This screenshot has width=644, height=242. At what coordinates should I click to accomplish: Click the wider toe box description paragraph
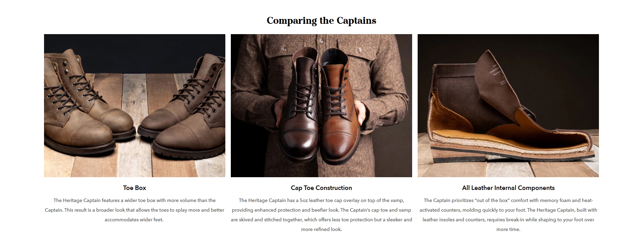(135, 210)
